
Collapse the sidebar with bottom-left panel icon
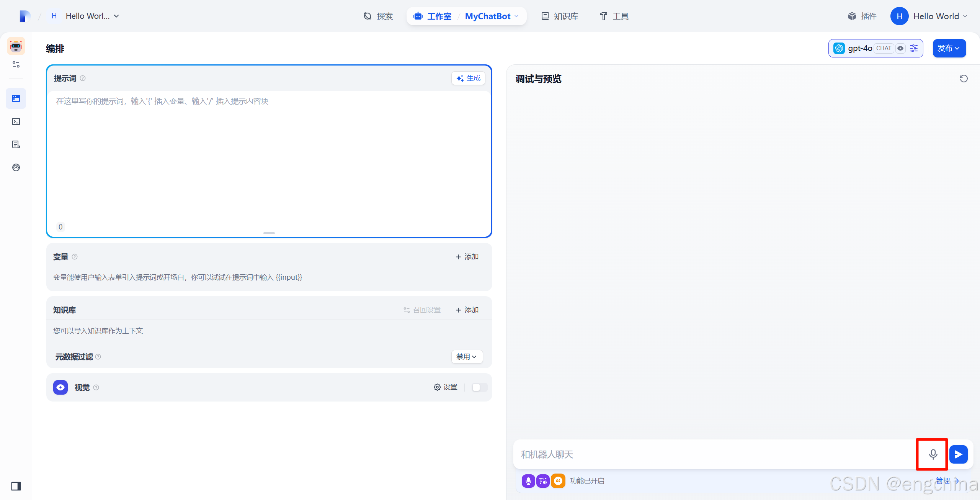[x=16, y=486]
